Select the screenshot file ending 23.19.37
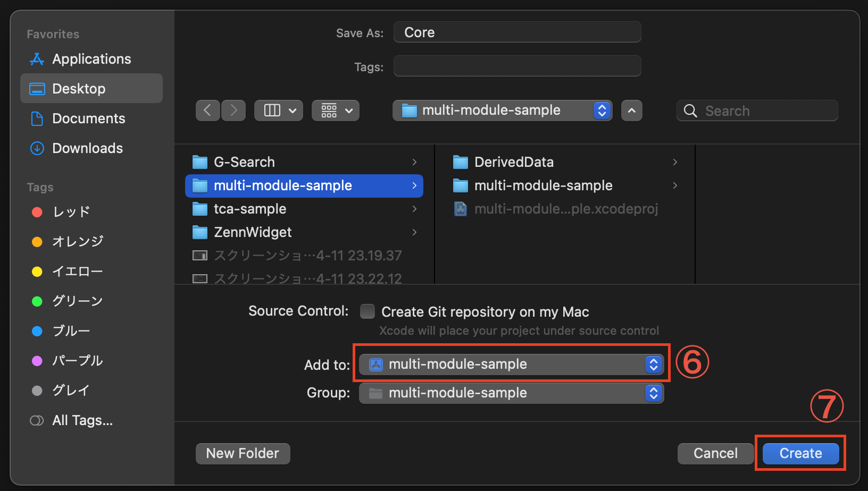The height and width of the screenshot is (491, 868). point(304,256)
